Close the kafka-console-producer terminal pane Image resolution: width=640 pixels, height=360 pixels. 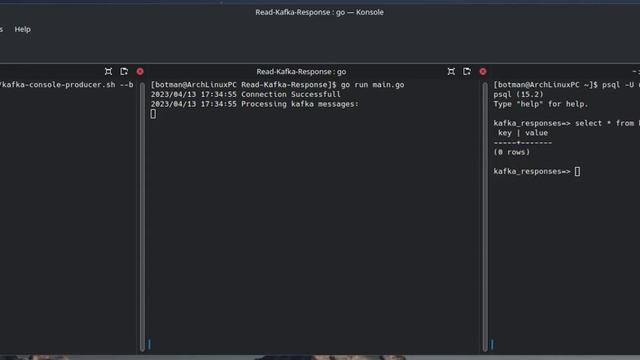[x=140, y=71]
